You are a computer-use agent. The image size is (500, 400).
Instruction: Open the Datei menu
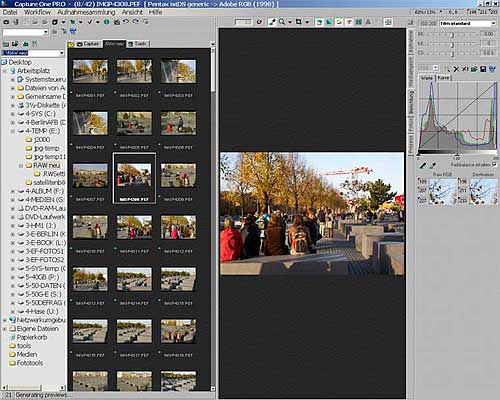coord(10,12)
